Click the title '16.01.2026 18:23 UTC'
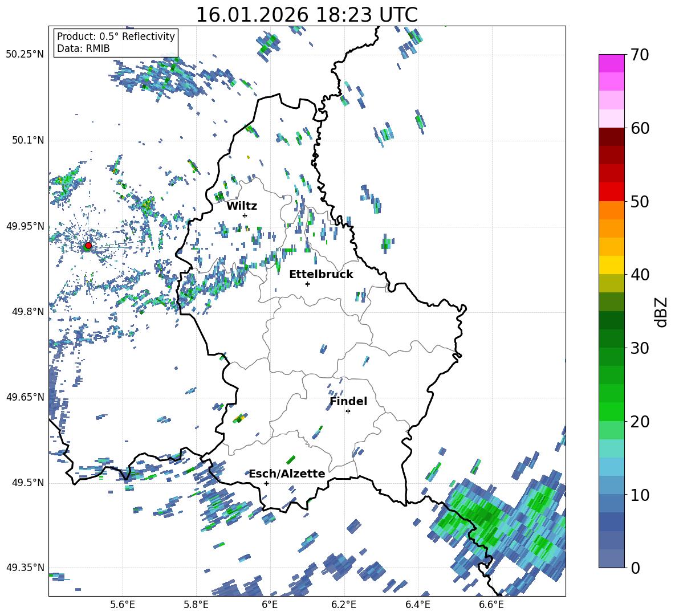This screenshot has width=675, height=616. [307, 15]
